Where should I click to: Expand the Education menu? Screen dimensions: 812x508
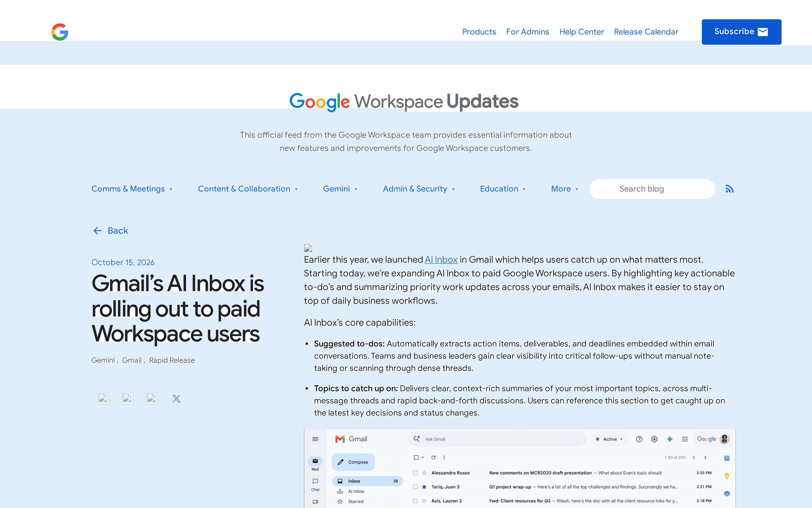(x=502, y=189)
